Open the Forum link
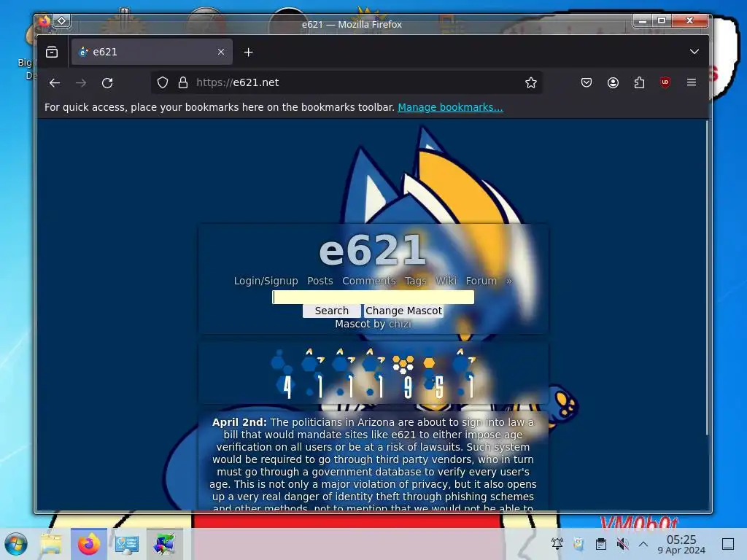 (x=481, y=281)
